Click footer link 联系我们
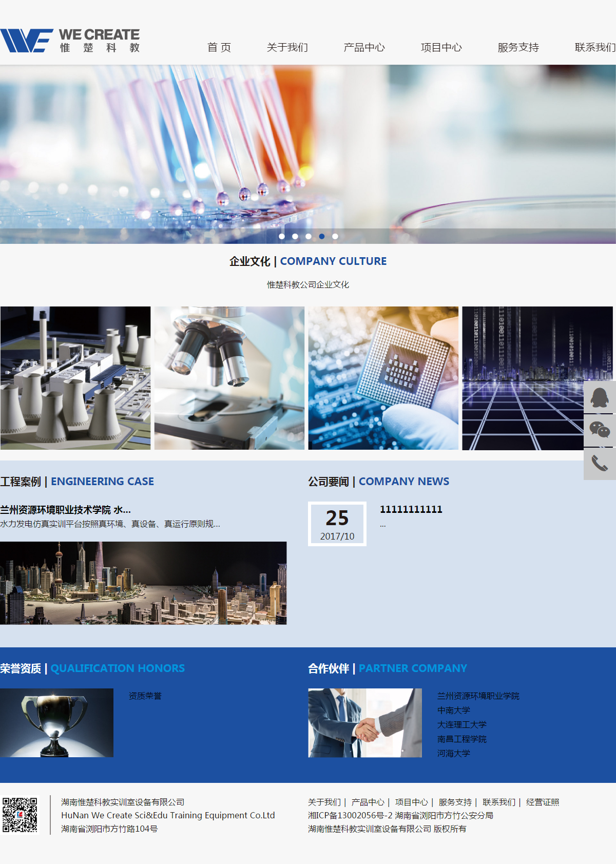616x864 pixels. 499,802
